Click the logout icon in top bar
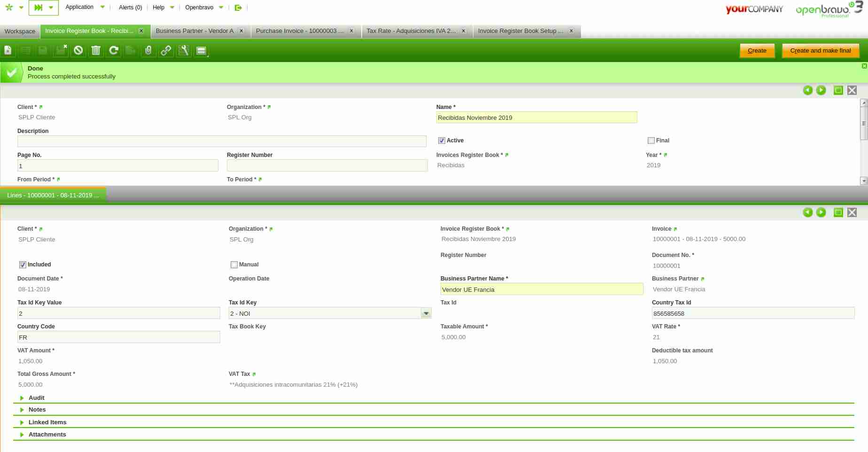 238,8
